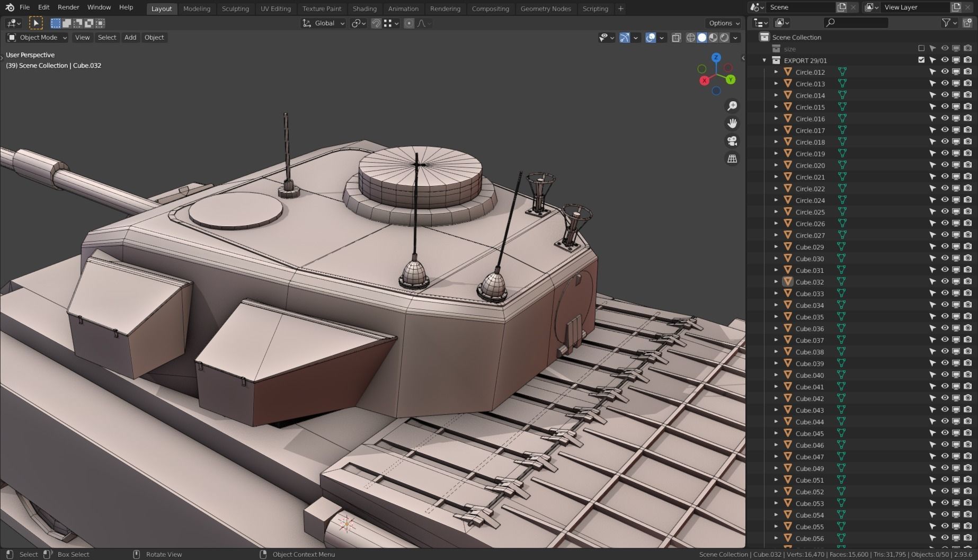978x560 pixels.
Task: Switch to the Sculpting workspace tab
Action: click(x=235, y=8)
